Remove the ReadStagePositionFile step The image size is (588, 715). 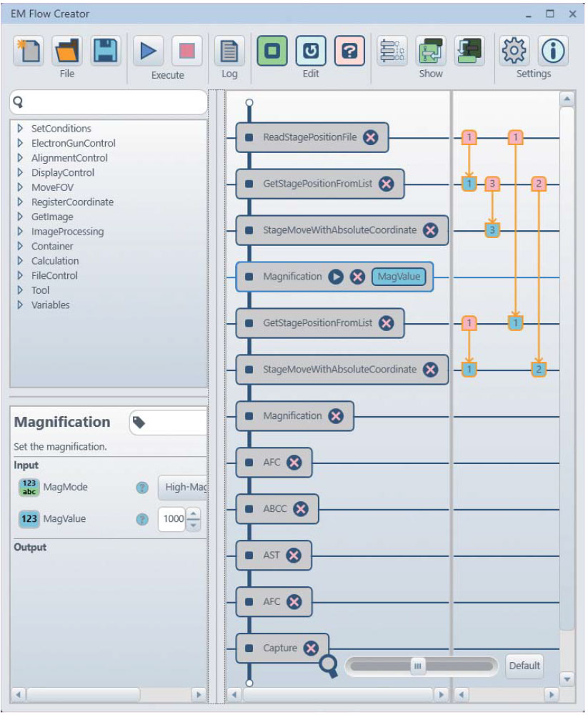370,137
